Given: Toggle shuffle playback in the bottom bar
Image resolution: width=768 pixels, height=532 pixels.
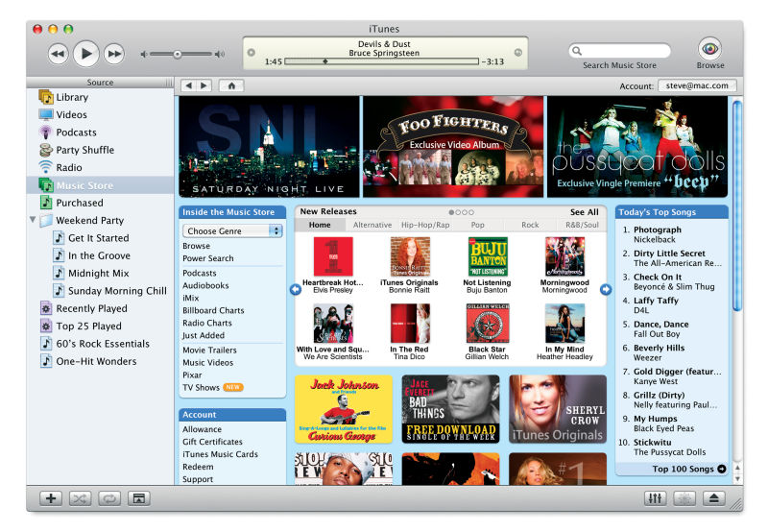Looking at the screenshot, I should pos(80,498).
